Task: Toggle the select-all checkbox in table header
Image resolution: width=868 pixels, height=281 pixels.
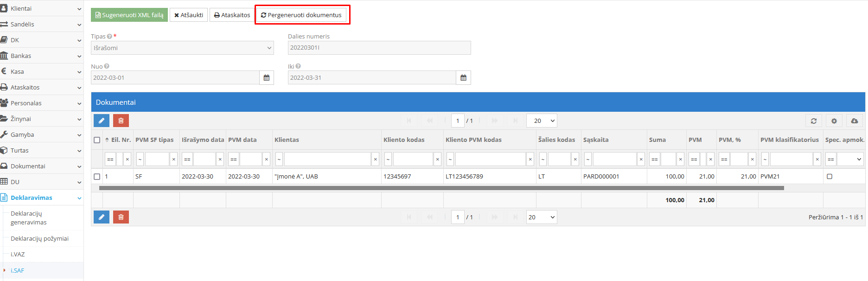Action: click(97, 140)
